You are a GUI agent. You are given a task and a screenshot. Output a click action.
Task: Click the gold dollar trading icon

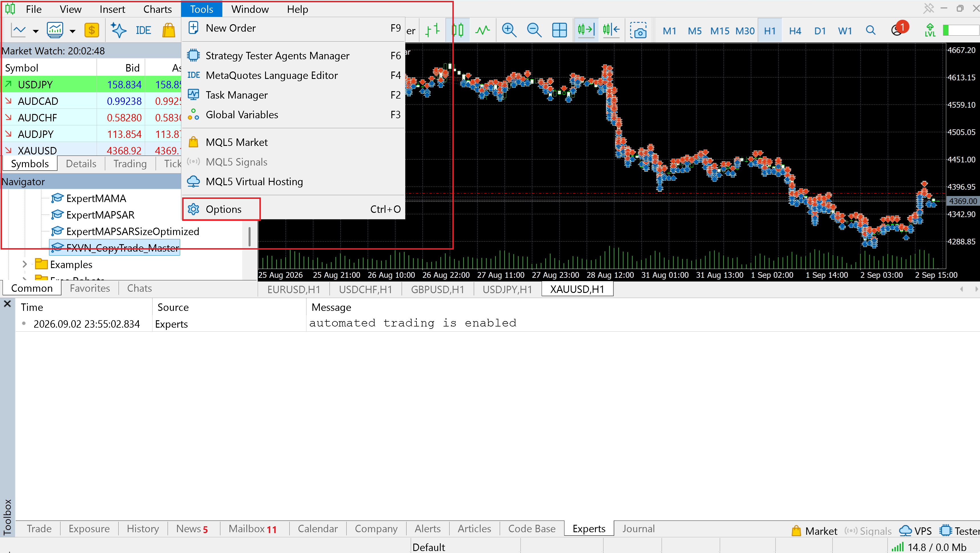pyautogui.click(x=91, y=30)
